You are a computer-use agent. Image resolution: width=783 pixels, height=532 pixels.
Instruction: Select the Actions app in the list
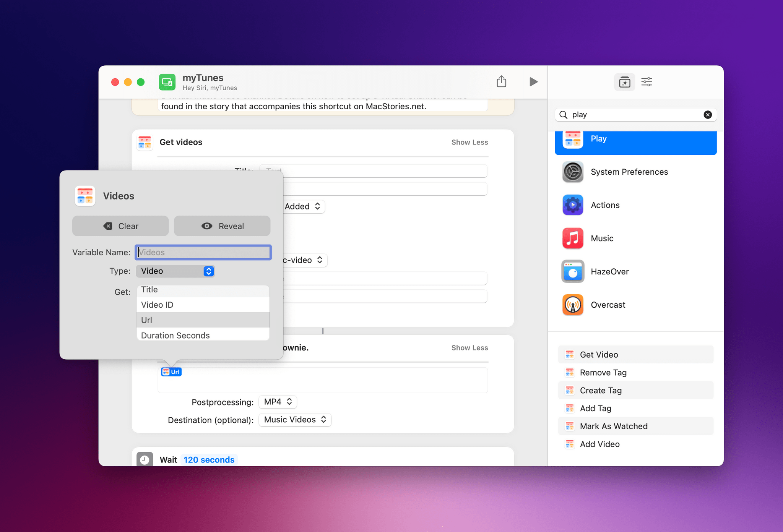[x=635, y=205]
